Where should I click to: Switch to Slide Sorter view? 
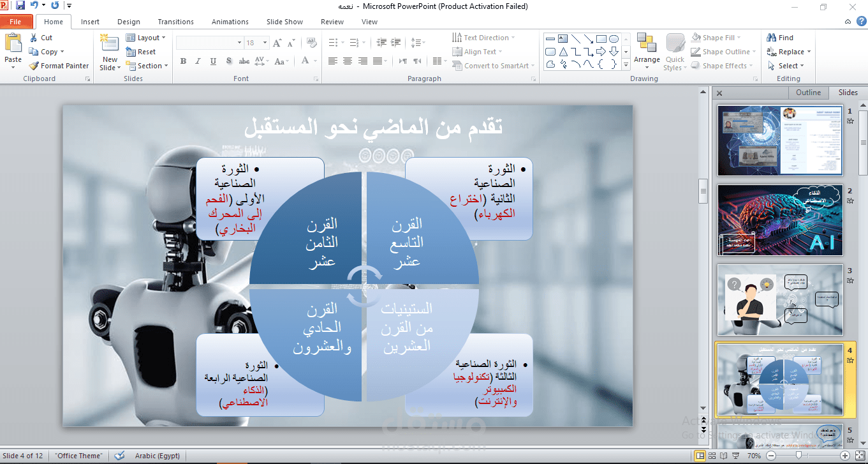coord(712,456)
